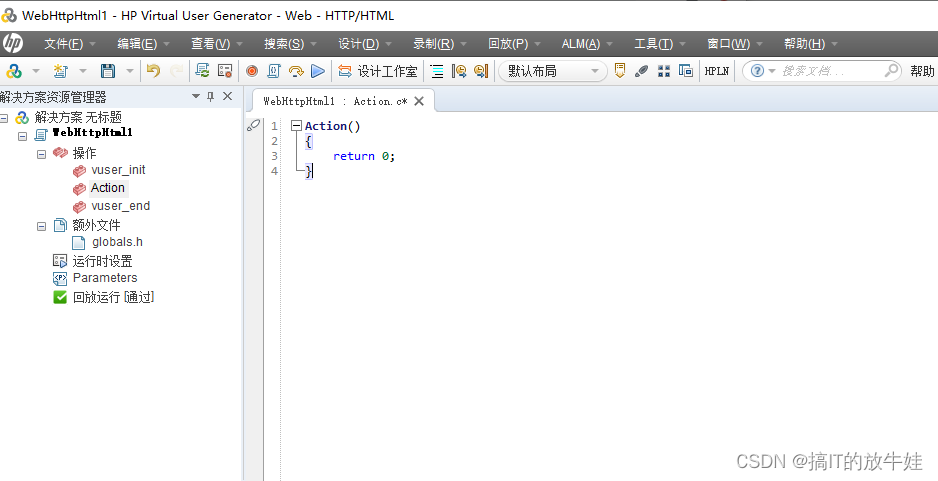Click the regenerate script icon
This screenshot has height=481, width=938.
pyautogui.click(x=202, y=71)
